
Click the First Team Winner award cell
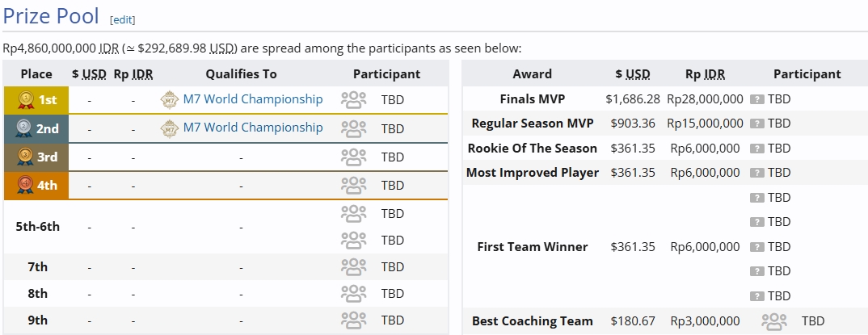pos(532,247)
